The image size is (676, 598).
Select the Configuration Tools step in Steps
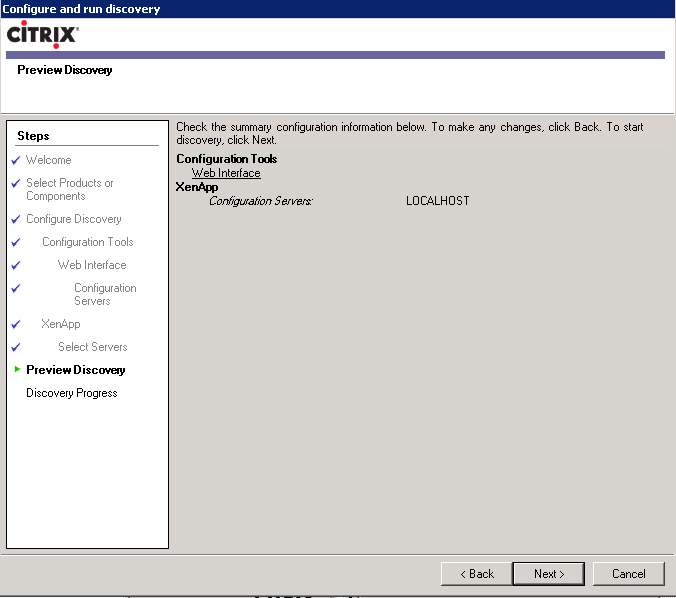coord(88,242)
